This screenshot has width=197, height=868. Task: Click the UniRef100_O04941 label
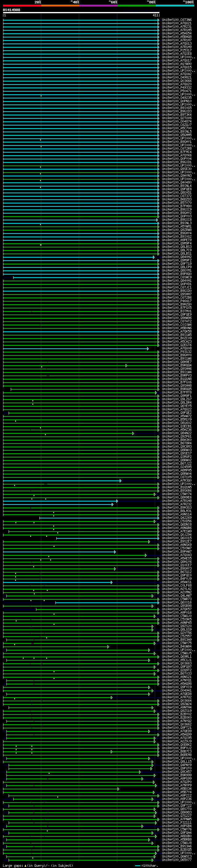click(x=177, y=690)
